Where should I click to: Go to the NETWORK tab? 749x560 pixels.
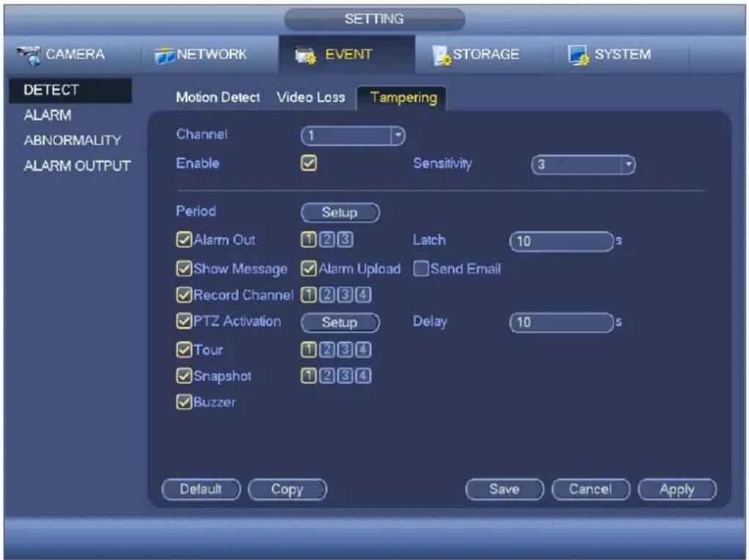211,54
